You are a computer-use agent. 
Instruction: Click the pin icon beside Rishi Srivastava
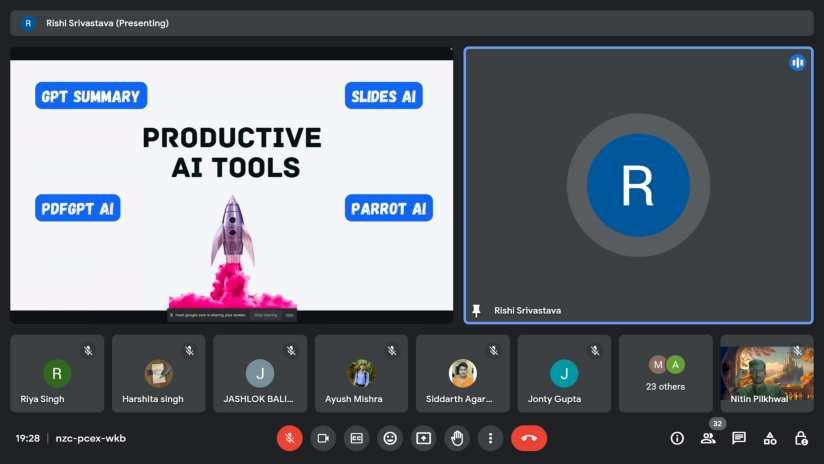coord(477,311)
